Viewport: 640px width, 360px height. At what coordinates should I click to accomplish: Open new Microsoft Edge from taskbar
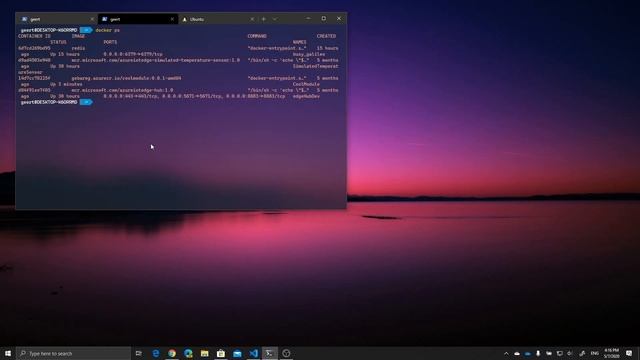(x=188, y=353)
